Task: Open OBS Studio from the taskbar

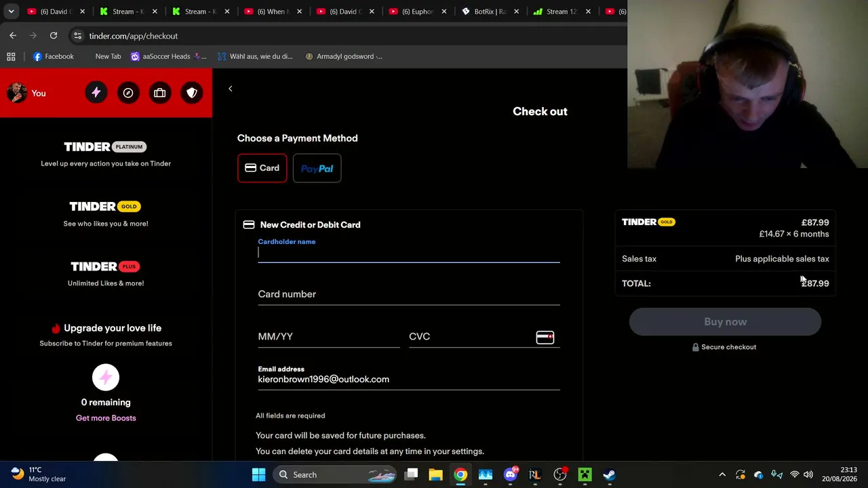Action: pos(560,474)
